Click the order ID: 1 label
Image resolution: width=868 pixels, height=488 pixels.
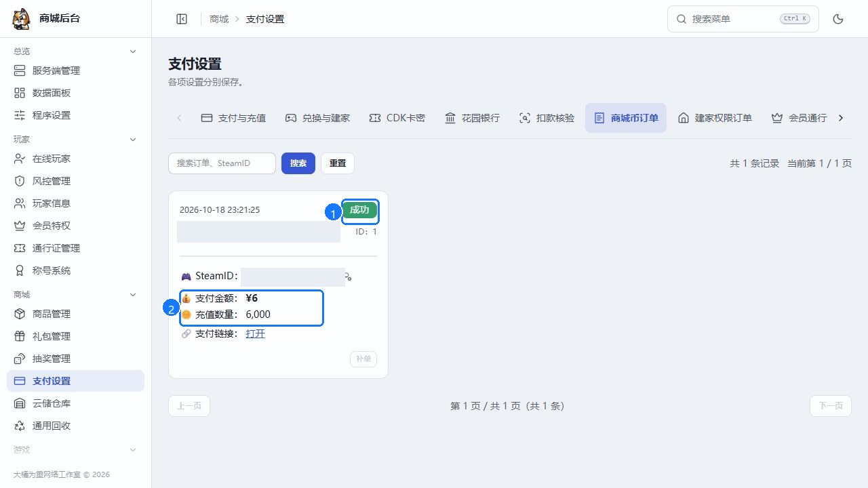pos(366,232)
